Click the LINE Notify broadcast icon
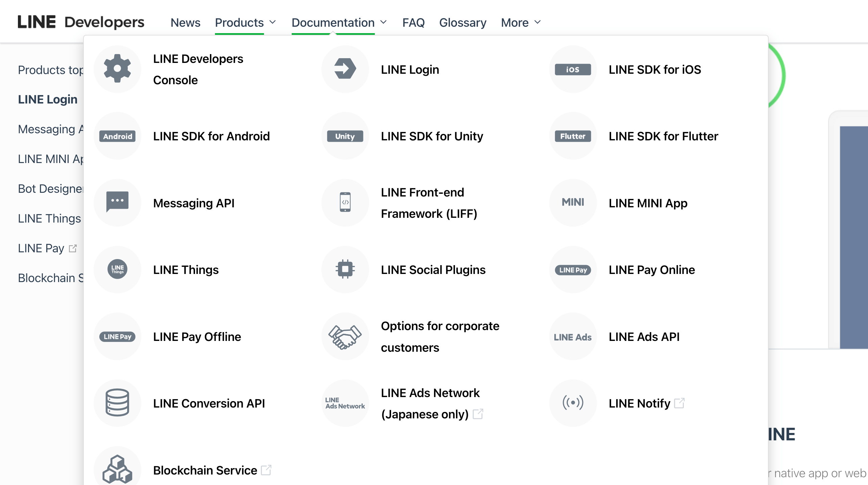 [x=573, y=402]
